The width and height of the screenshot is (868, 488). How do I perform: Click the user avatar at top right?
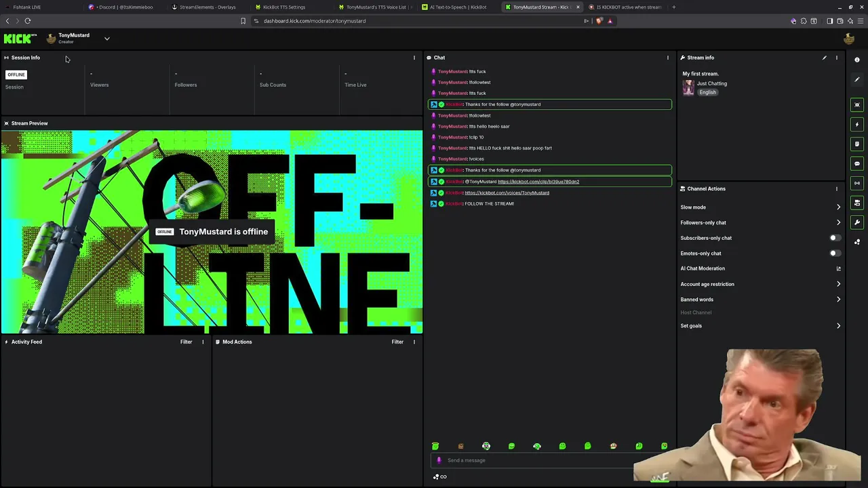(x=849, y=39)
